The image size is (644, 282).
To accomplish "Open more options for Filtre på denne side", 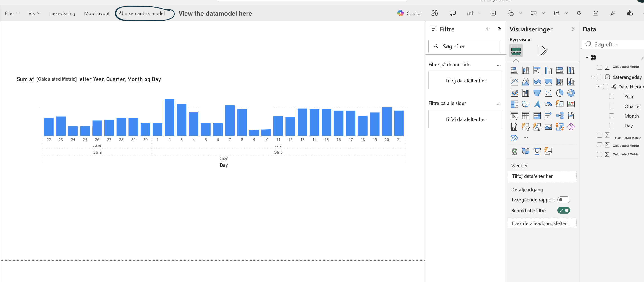I will 498,65.
